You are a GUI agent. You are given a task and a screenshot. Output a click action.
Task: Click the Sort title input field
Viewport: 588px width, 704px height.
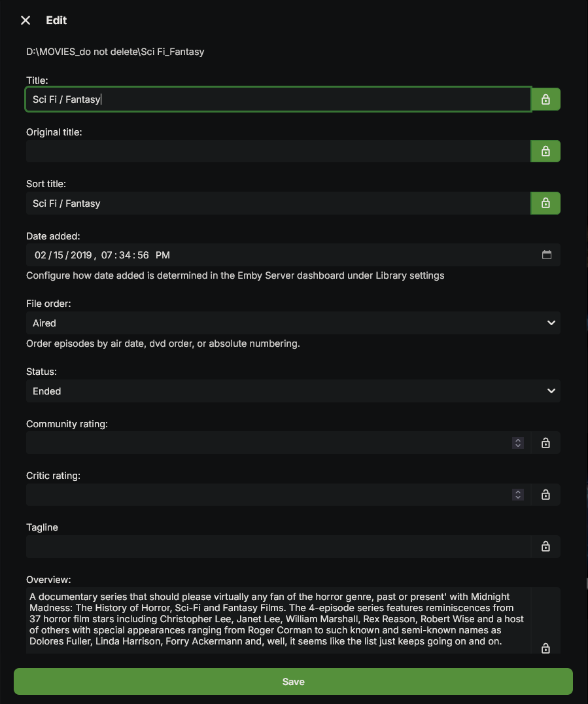(x=278, y=203)
